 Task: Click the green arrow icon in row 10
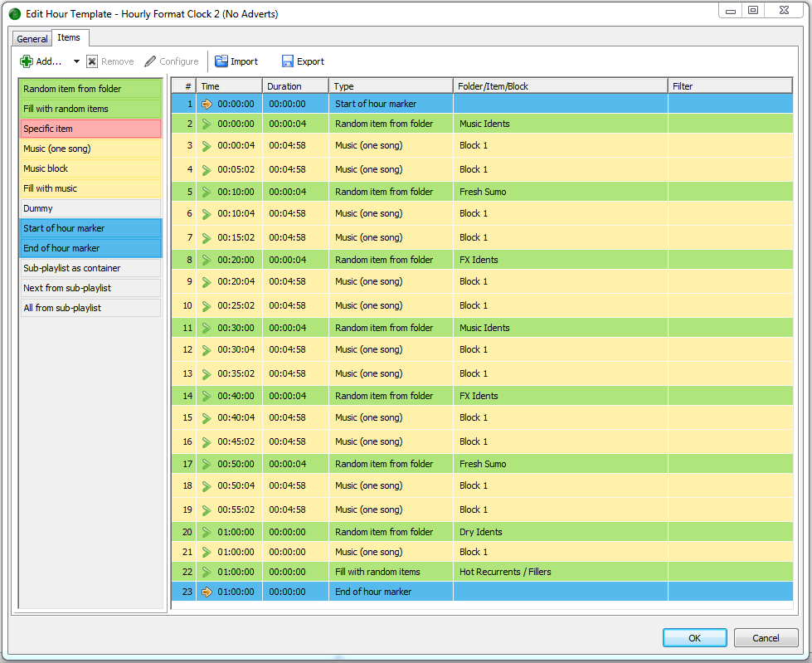(207, 306)
